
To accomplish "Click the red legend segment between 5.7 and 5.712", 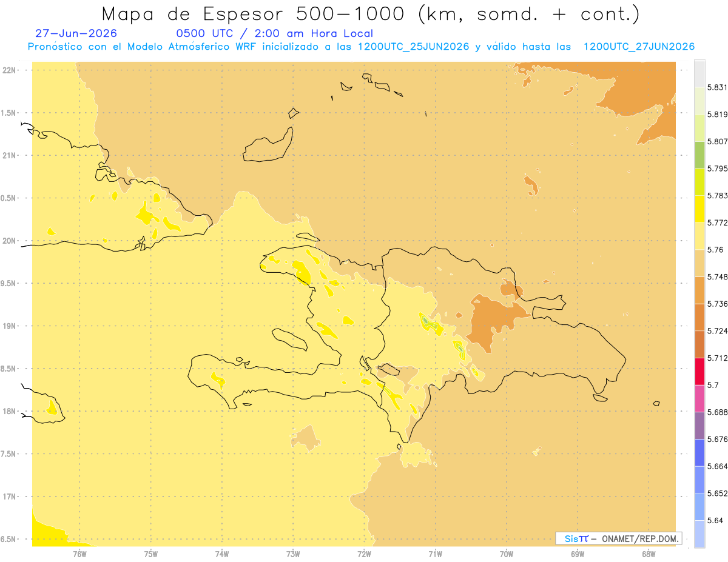I will click(699, 371).
